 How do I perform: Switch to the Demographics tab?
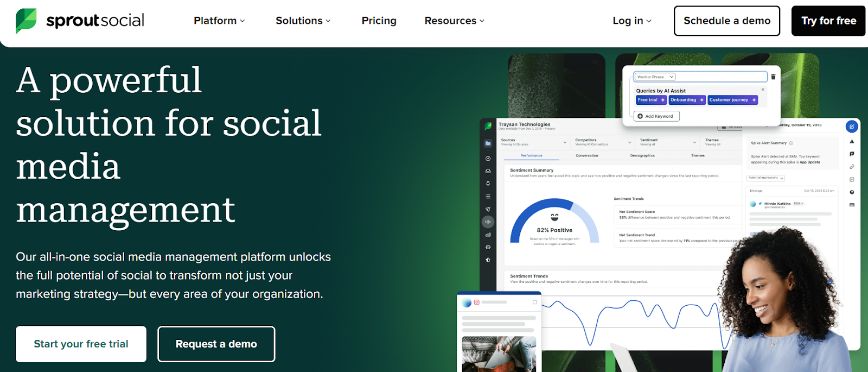pyautogui.click(x=642, y=156)
